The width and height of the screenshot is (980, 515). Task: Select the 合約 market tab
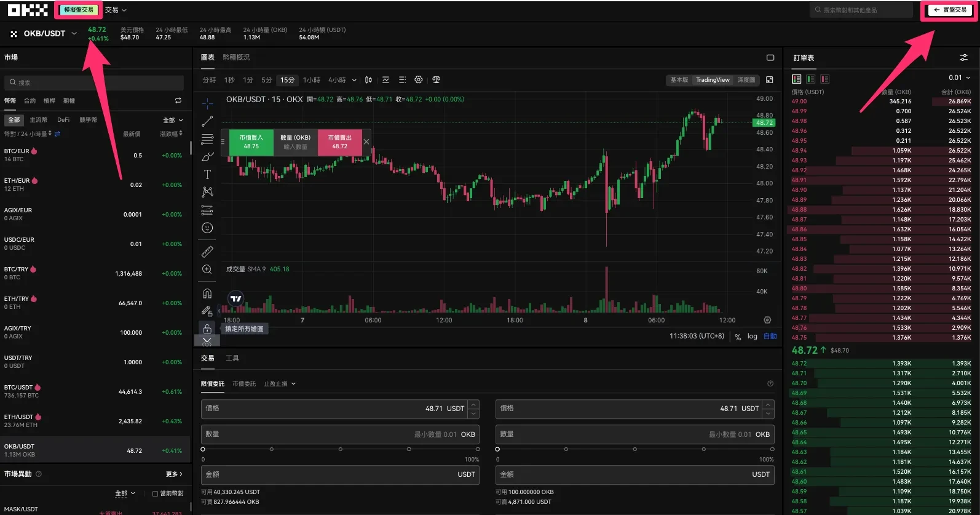coord(30,100)
